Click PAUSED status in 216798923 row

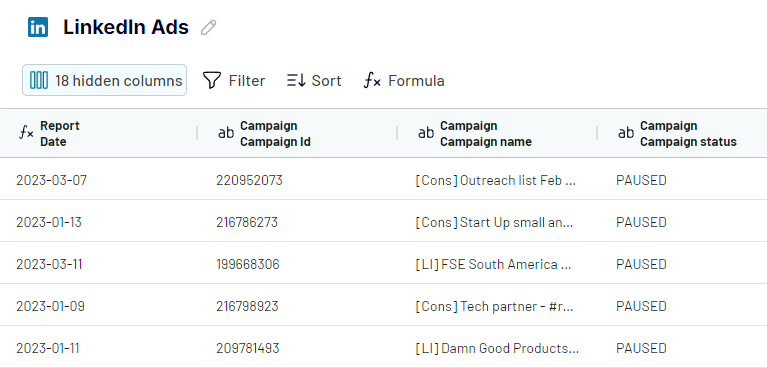click(641, 306)
